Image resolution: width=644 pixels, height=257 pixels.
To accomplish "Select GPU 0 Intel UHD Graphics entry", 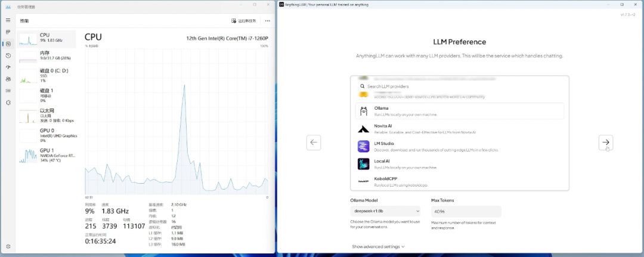I will (47, 135).
